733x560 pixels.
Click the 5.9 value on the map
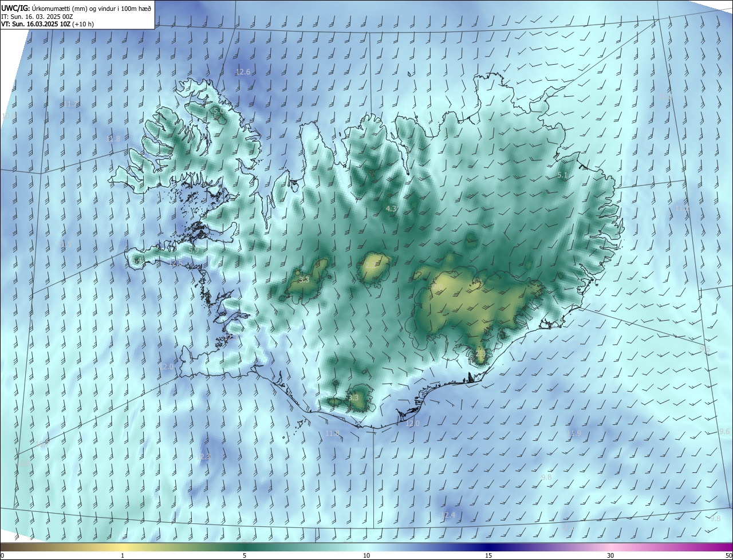click(193, 250)
